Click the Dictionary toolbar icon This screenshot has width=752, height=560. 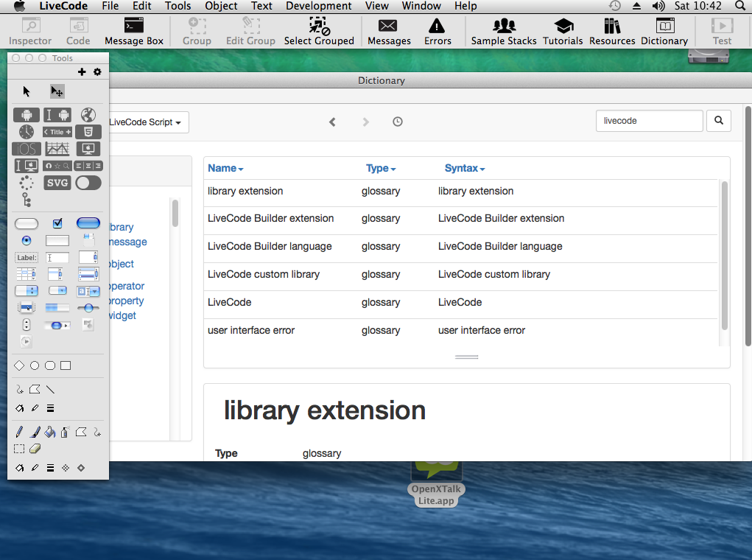tap(664, 32)
